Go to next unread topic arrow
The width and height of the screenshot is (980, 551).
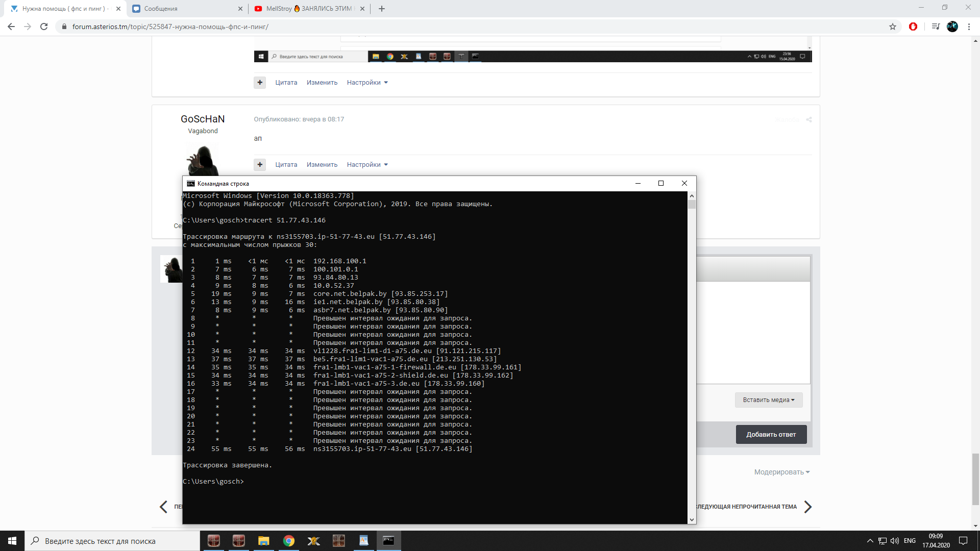point(807,507)
